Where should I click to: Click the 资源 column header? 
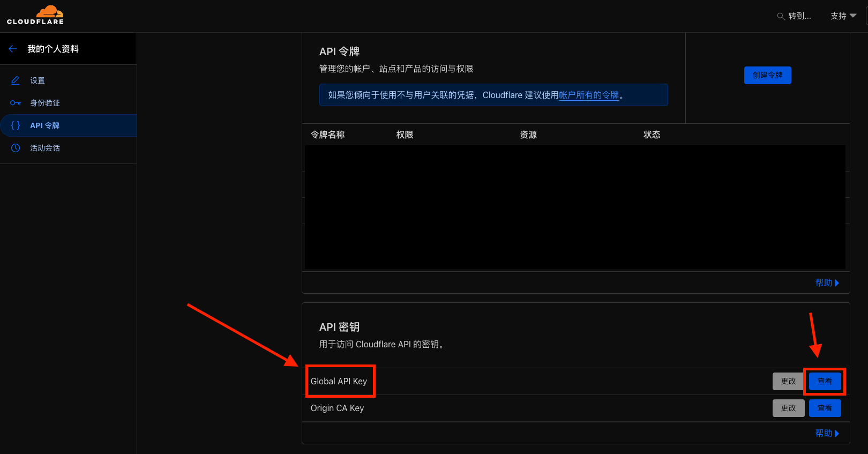(528, 135)
